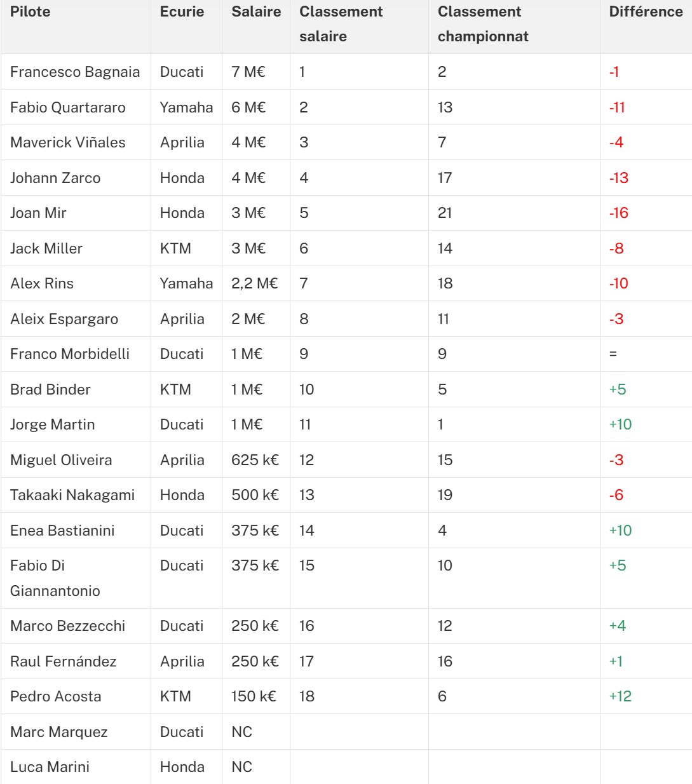
Task: Select Johann Zarco's -13 difference value
Action: pos(618,178)
